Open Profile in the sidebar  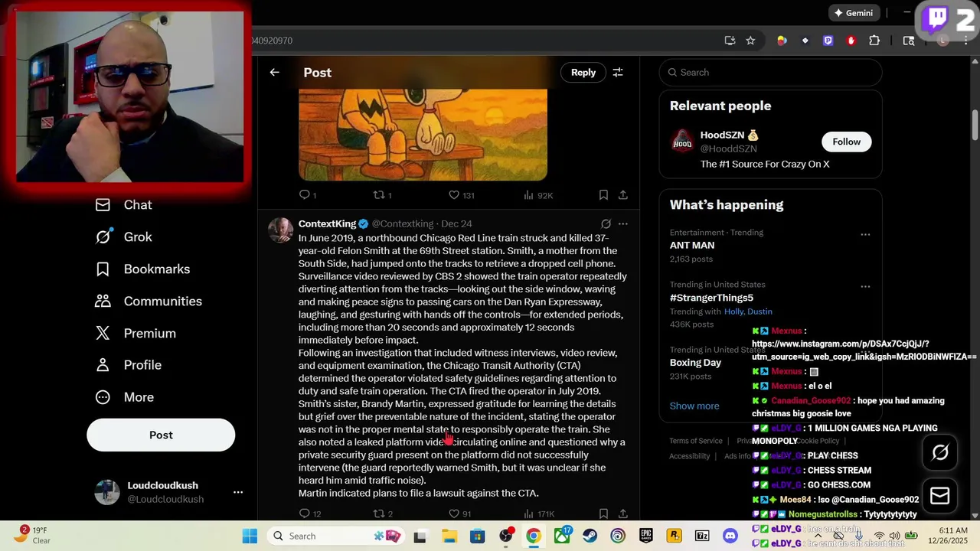pyautogui.click(x=128, y=365)
